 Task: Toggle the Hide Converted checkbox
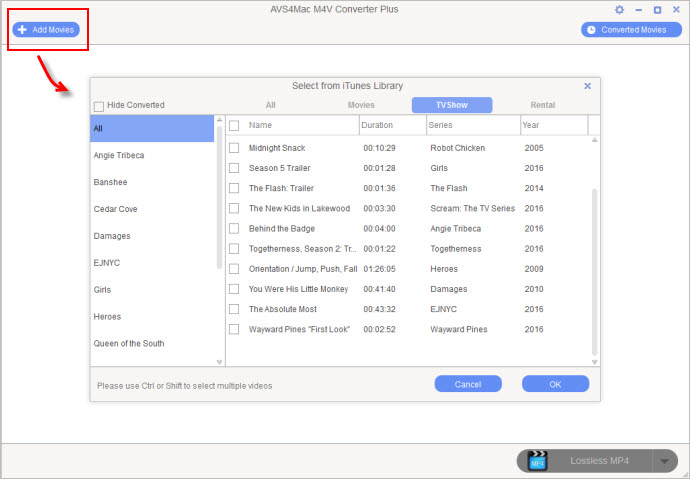99,106
